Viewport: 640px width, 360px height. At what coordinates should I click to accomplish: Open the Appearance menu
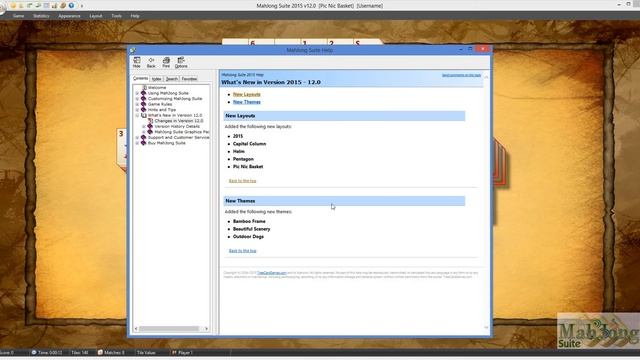pyautogui.click(x=69, y=16)
